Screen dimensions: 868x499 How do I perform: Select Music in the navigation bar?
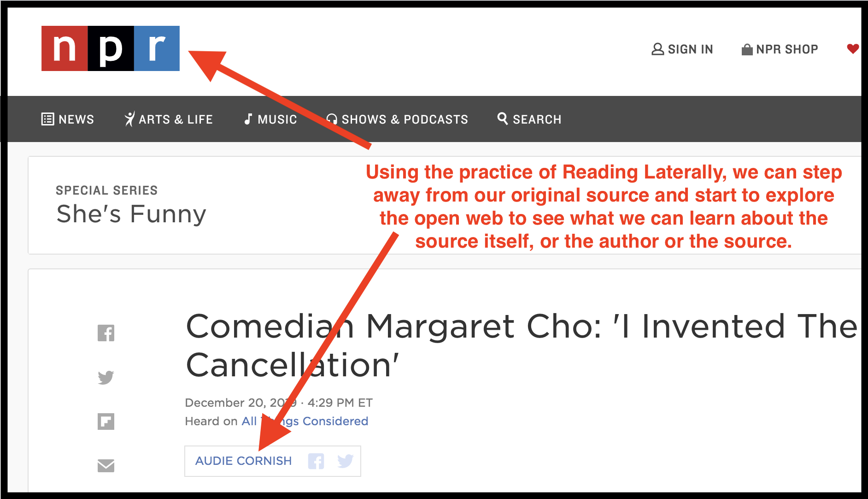(x=270, y=119)
